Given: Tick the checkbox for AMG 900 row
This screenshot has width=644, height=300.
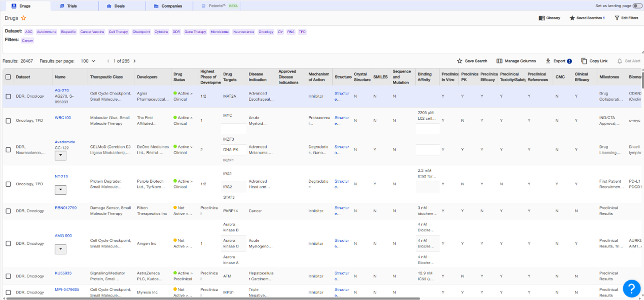Looking at the screenshot, I should pos(8,244).
